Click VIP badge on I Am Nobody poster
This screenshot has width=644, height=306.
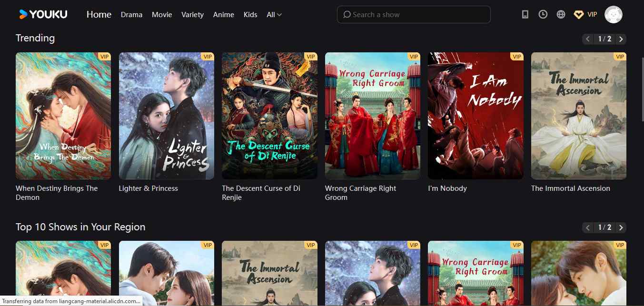click(x=517, y=57)
